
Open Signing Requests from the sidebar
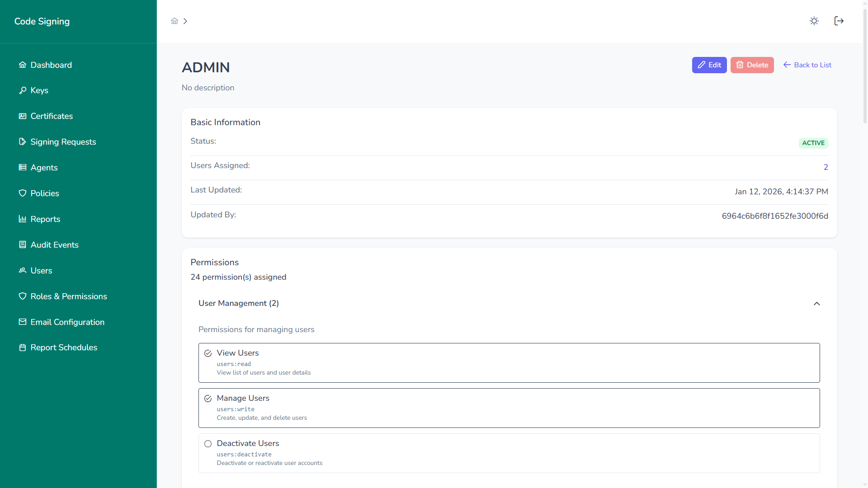(x=63, y=142)
